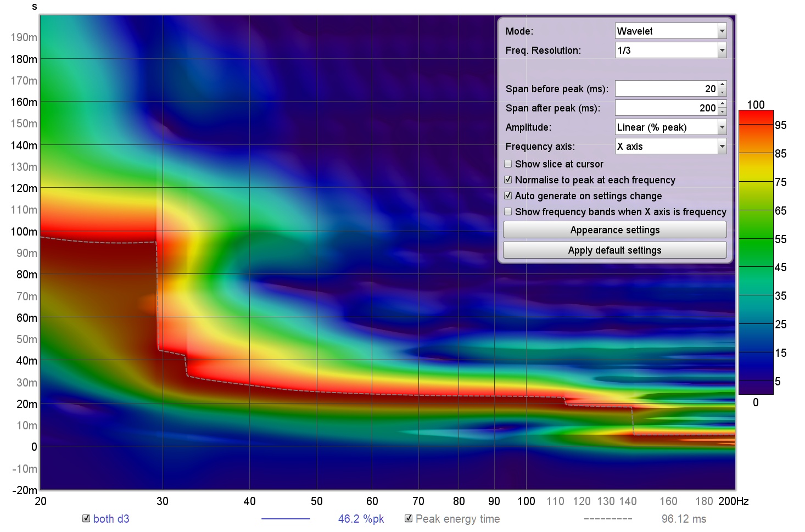Toggle the Peak energy time checkbox
Image resolution: width=805 pixels, height=532 pixels.
(409, 518)
